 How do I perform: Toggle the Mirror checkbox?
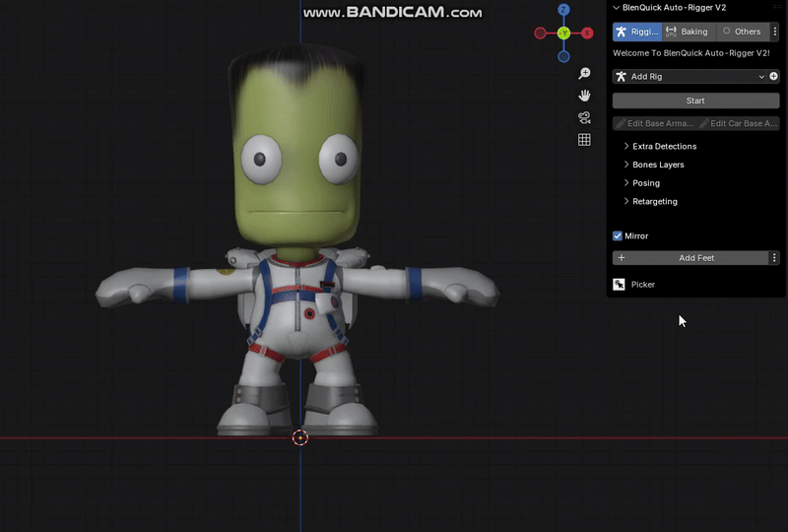click(x=618, y=235)
